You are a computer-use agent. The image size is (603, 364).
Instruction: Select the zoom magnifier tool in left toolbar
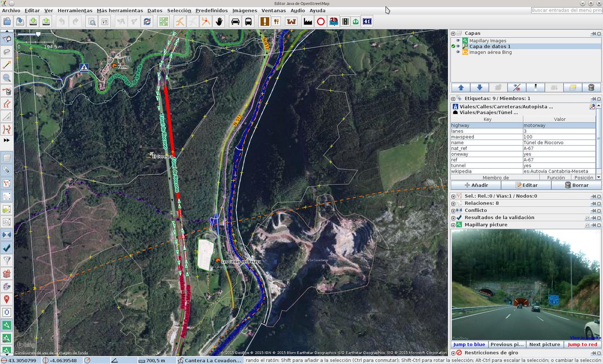pos(7,78)
